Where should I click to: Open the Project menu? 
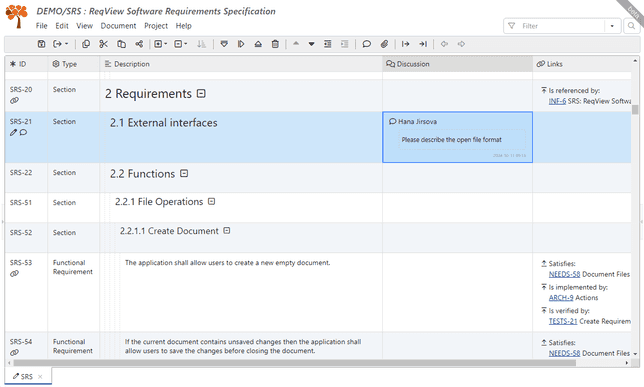[156, 26]
